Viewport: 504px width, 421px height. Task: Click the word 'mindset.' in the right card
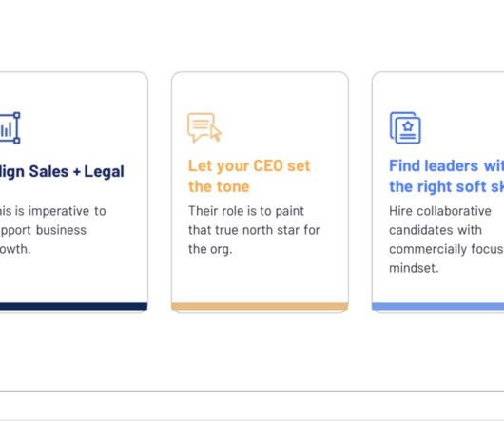(414, 268)
